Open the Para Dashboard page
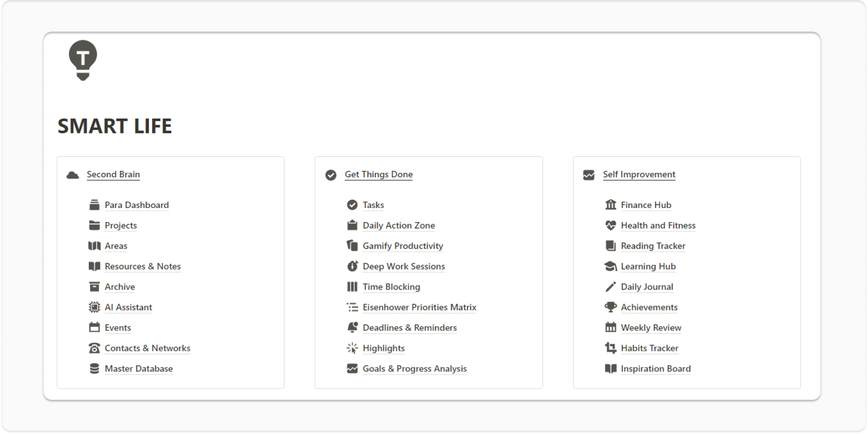The width and height of the screenshot is (868, 434). 137,205
